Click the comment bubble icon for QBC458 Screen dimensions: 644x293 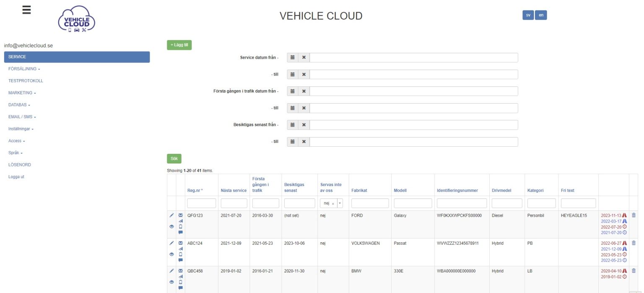[x=181, y=288]
